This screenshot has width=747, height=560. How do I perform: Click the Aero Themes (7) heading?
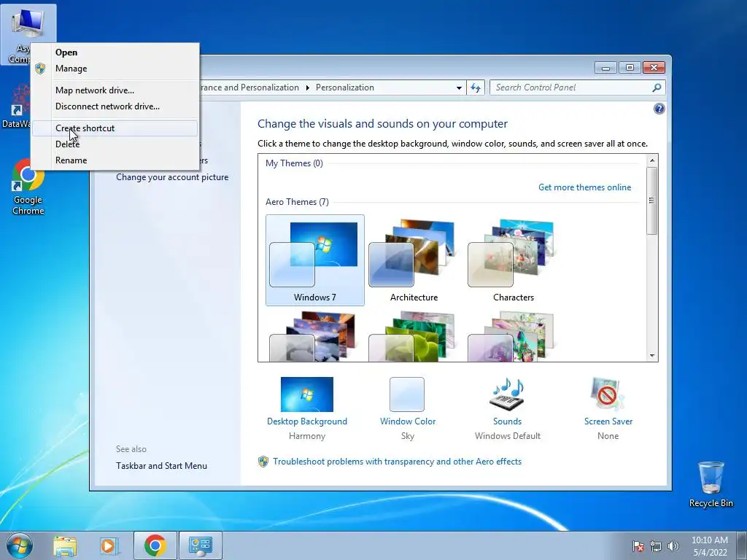point(297,202)
